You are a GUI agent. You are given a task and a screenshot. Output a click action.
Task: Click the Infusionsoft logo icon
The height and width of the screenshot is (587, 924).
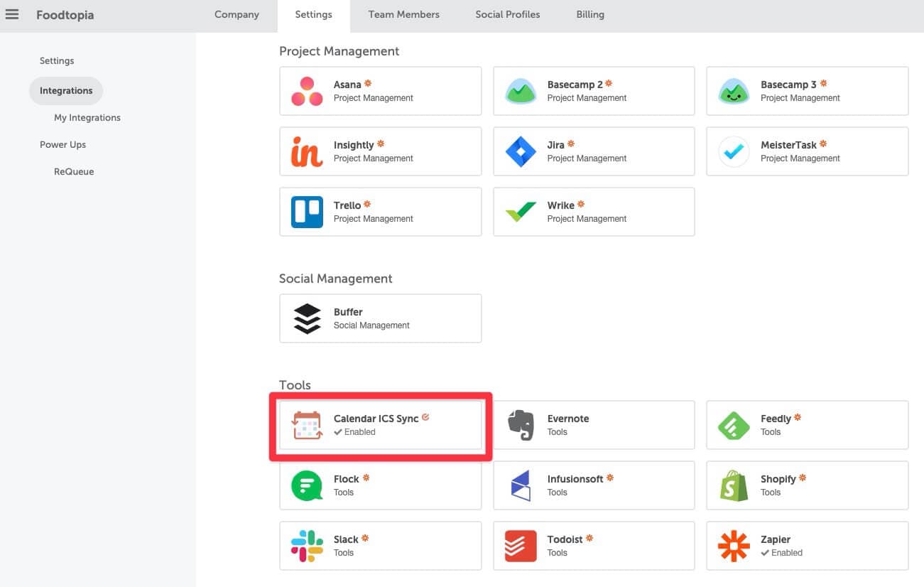[521, 485]
